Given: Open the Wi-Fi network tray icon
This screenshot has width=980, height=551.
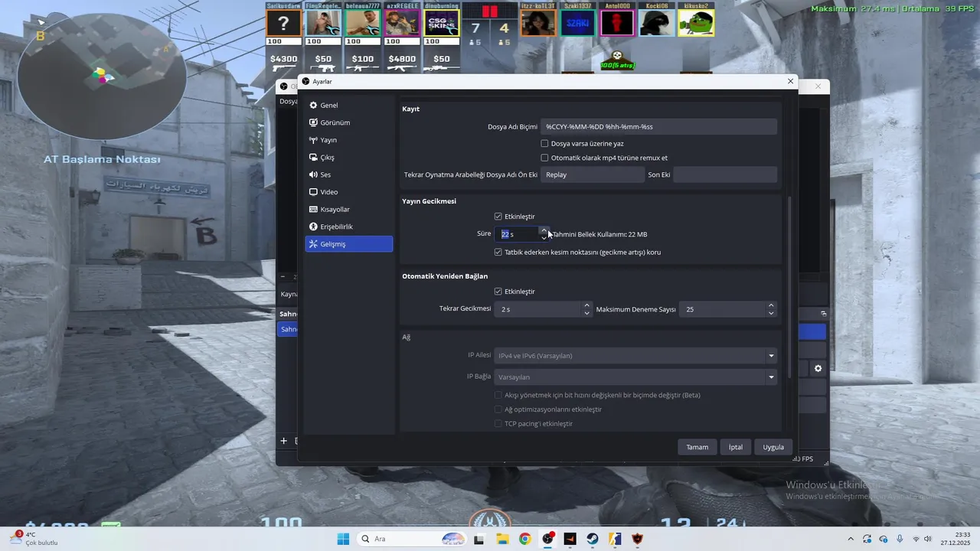Looking at the screenshot, I should tap(916, 539).
